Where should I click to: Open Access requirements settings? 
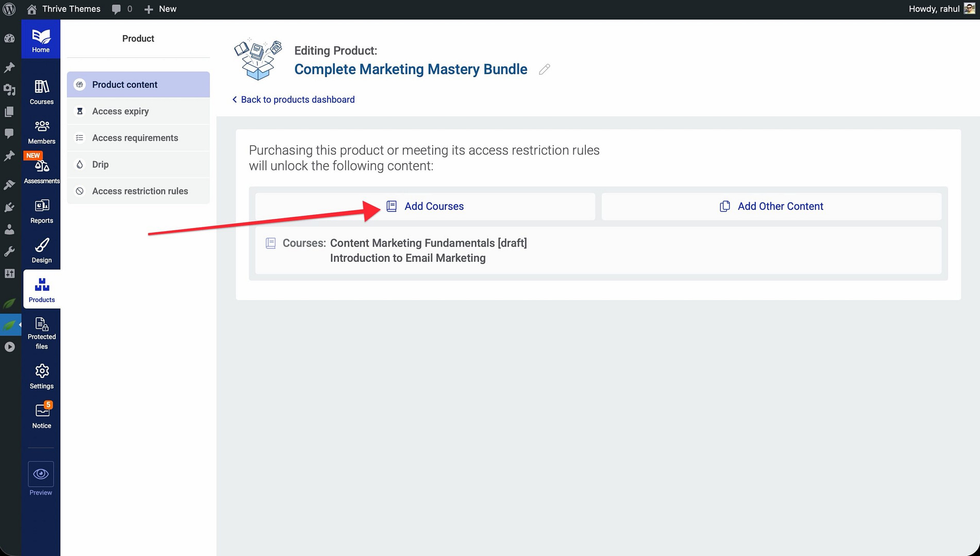click(138, 138)
